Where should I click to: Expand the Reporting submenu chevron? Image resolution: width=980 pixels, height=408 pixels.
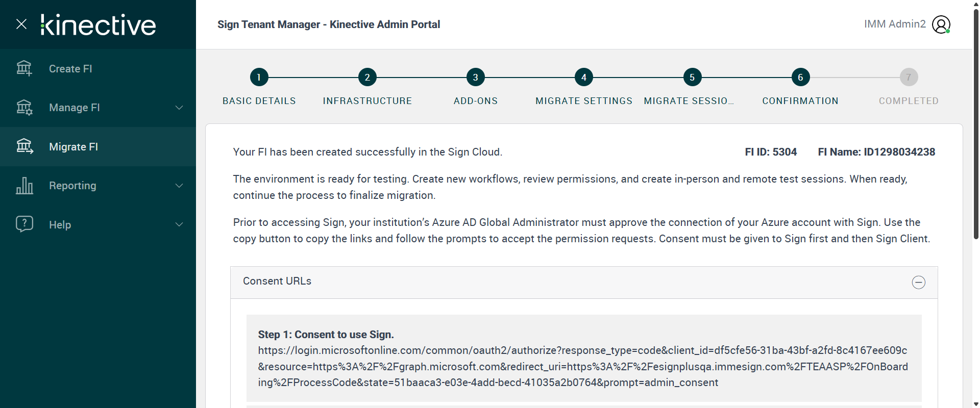click(x=179, y=186)
